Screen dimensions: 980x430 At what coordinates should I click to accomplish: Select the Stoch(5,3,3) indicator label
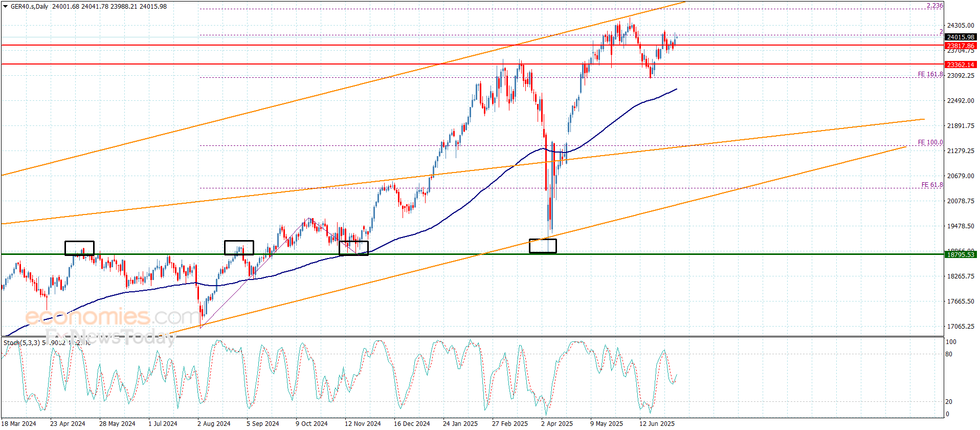21,342
